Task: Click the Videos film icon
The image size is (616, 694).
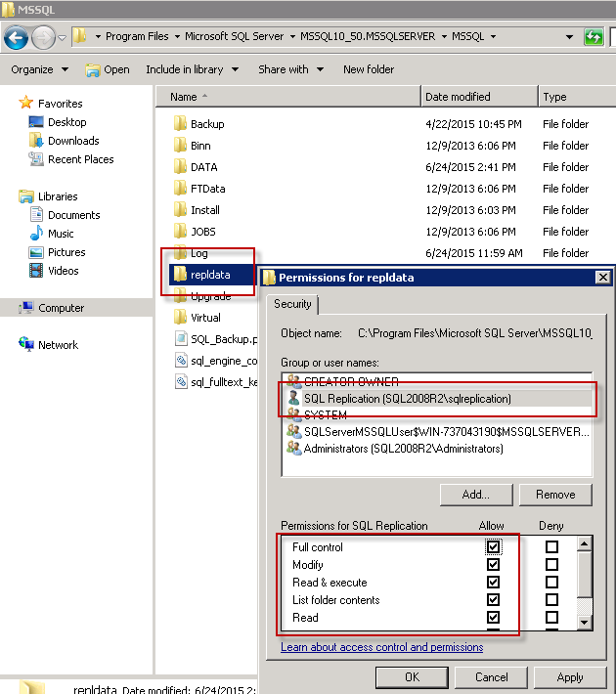Action: pyautogui.click(x=36, y=271)
